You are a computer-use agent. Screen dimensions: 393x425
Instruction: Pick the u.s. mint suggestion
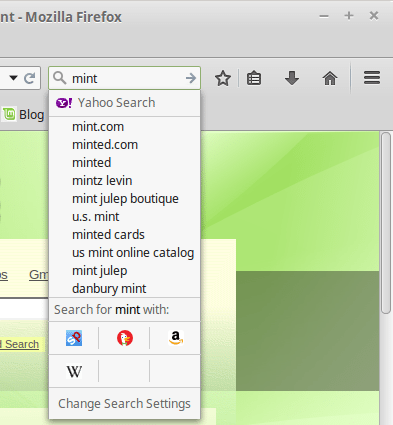[x=125, y=217]
